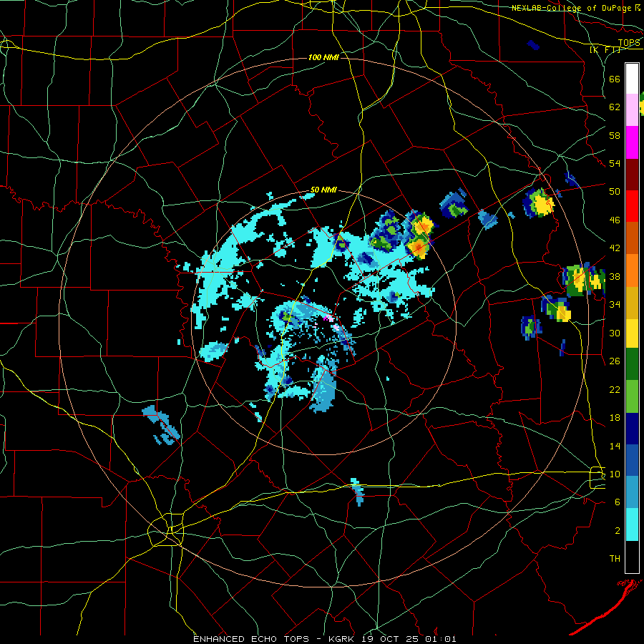Select the "18" legend value

pos(615,418)
